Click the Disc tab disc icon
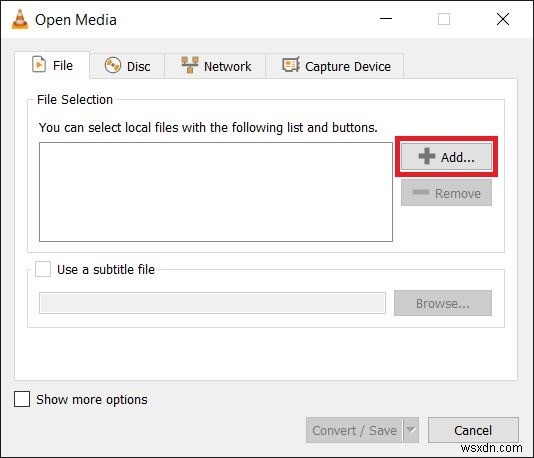Screen dimensions: 534x458 click(113, 65)
